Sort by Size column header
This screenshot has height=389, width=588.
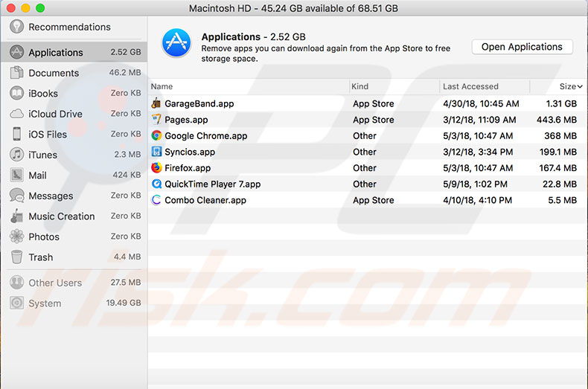coord(570,86)
